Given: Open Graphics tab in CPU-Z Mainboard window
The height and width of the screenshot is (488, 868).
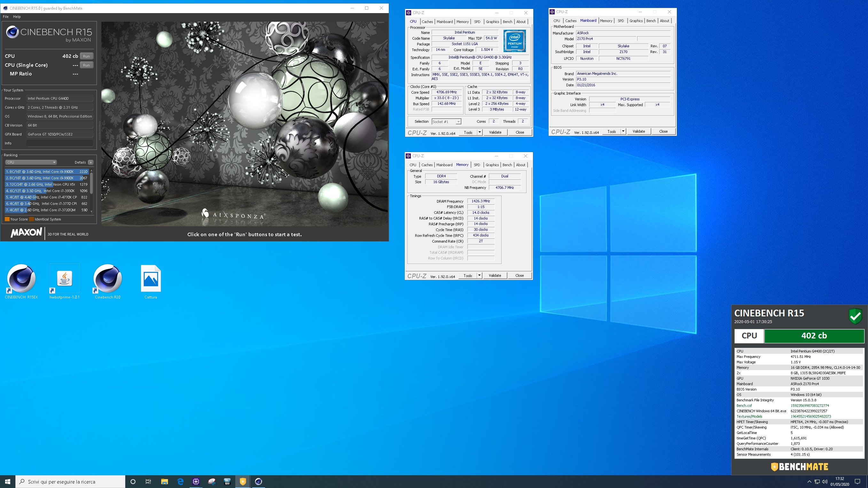Looking at the screenshot, I should point(636,21).
